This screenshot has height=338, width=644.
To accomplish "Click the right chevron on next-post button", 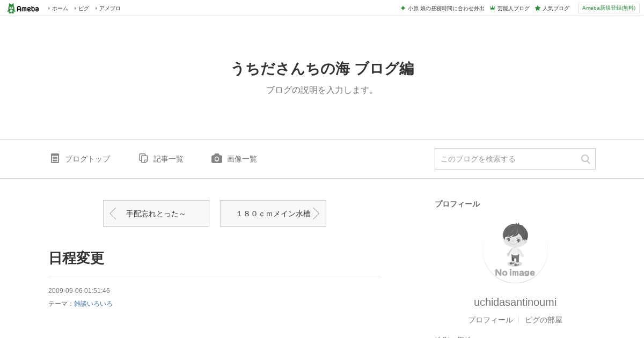I will (x=317, y=214).
